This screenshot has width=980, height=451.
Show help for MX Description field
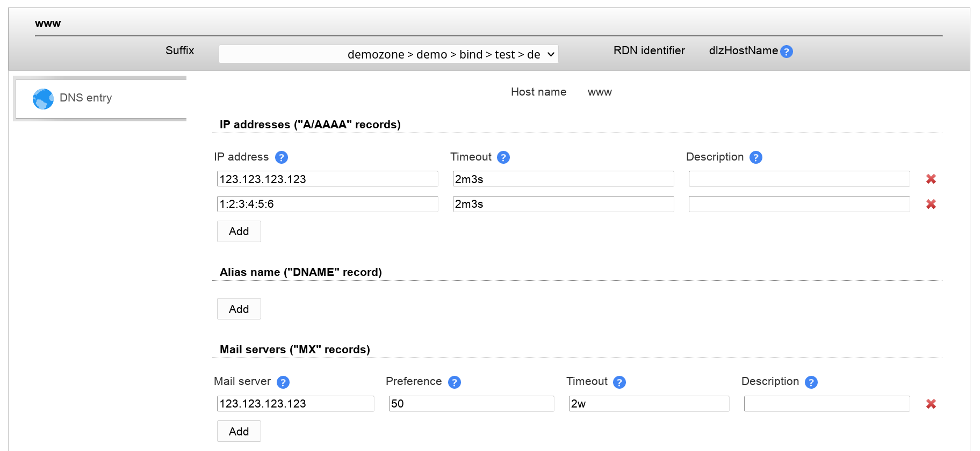[x=811, y=382]
